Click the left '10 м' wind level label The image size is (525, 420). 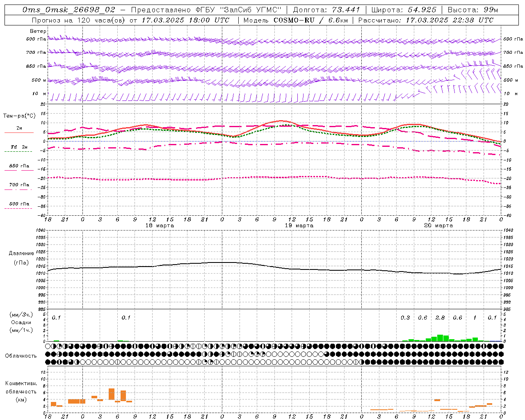click(39, 94)
